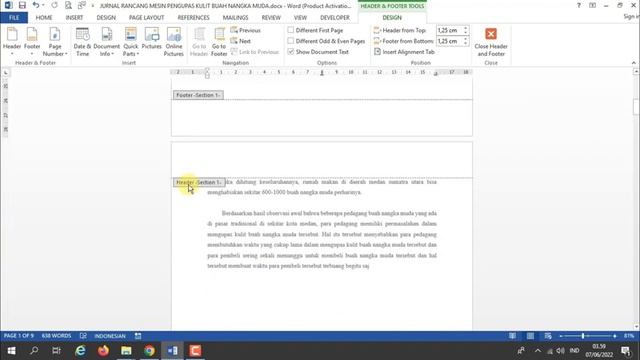640x360 pixels.
Task: Click the Header -Section 1- label
Action: point(199,182)
